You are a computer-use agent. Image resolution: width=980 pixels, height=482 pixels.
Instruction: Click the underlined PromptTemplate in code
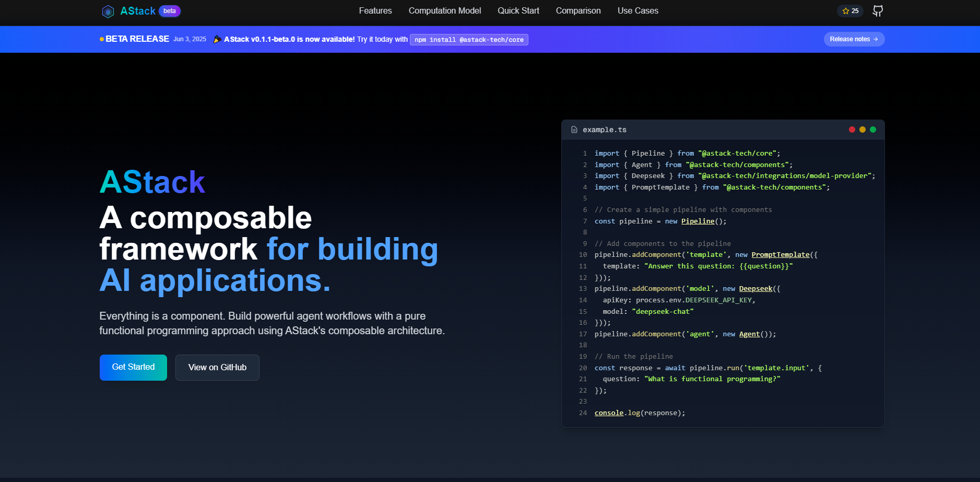click(780, 255)
